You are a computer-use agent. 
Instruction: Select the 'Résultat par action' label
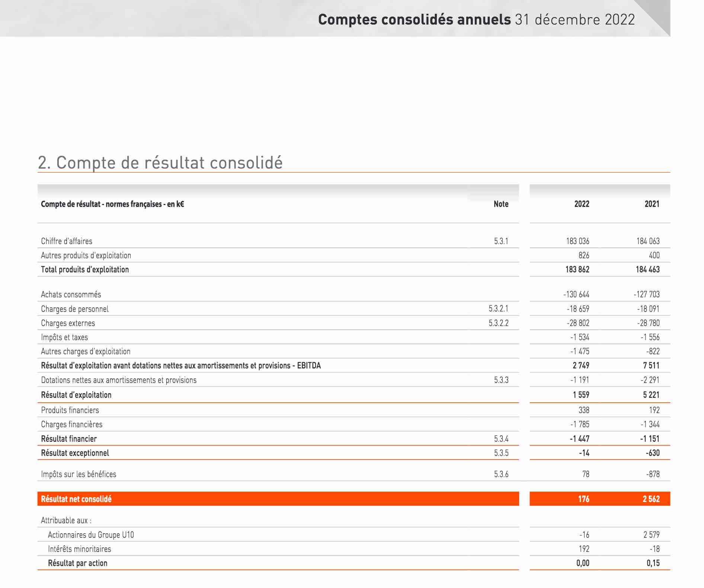tap(78, 563)
